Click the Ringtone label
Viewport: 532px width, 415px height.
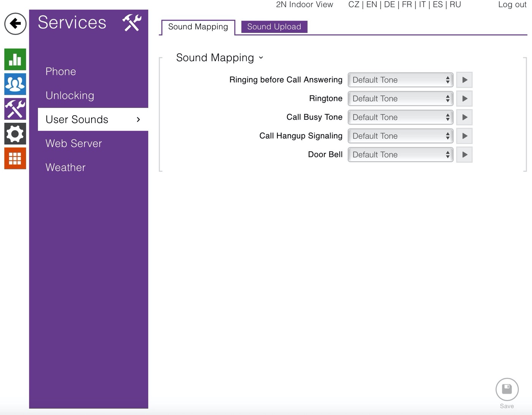coord(326,98)
